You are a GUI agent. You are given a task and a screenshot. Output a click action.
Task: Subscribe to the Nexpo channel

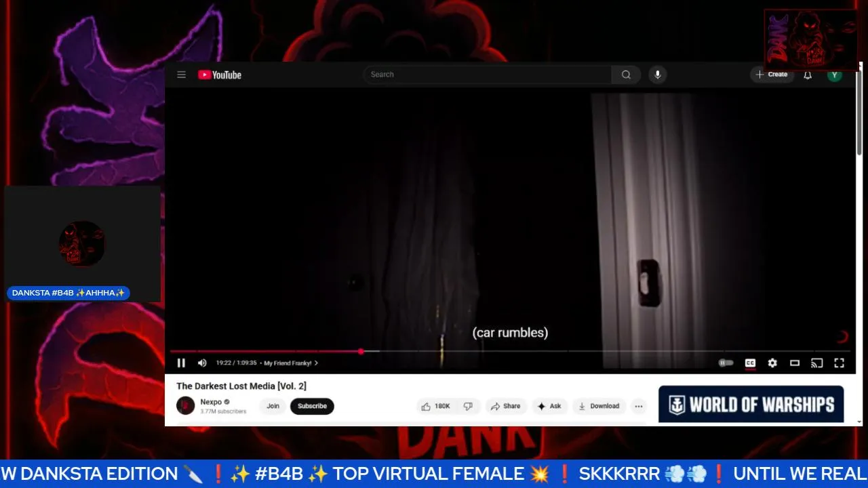tap(312, 406)
